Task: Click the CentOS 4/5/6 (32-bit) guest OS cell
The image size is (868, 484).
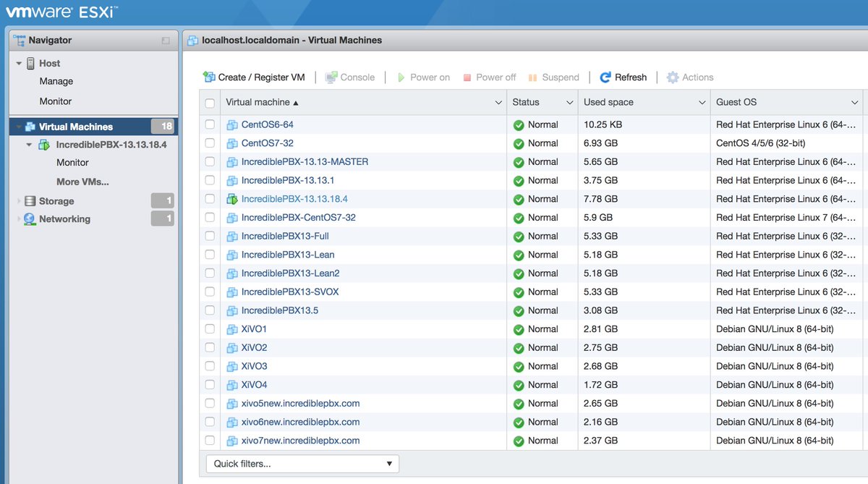Action: 761,143
